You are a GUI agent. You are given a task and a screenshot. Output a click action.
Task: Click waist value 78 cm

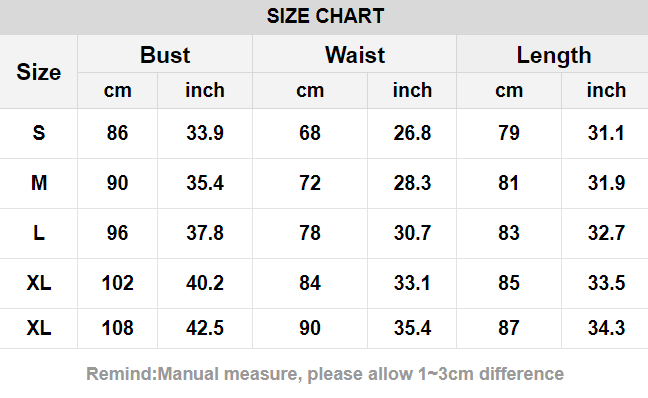pos(310,233)
